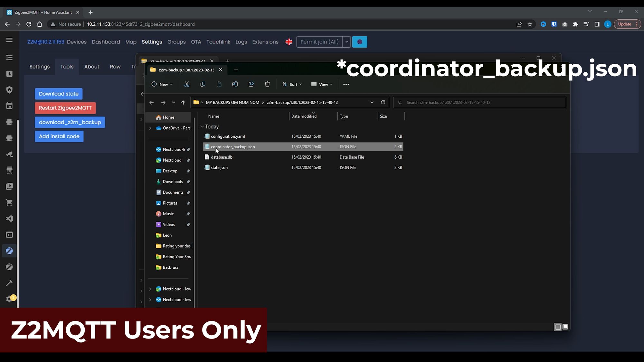Open the Tools tab in Z2MQTT
Image resolution: width=644 pixels, height=362 pixels.
tap(67, 66)
